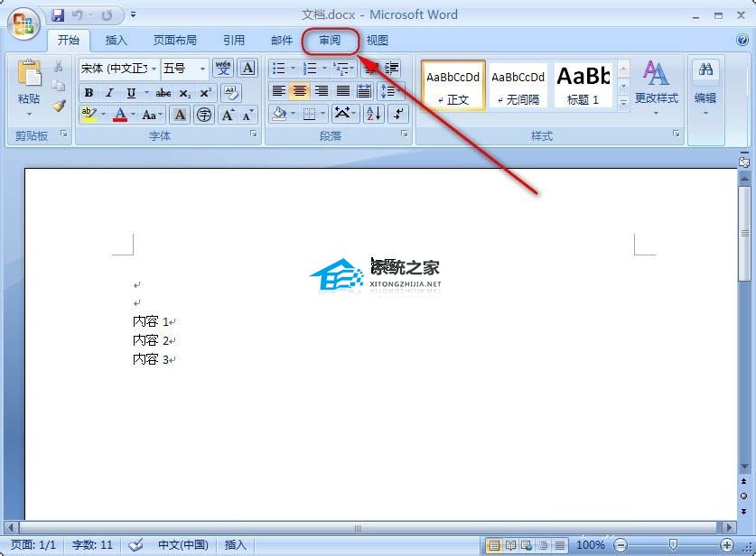Image resolution: width=756 pixels, height=556 pixels.
Task: Open Word help question mark
Action: [742, 40]
